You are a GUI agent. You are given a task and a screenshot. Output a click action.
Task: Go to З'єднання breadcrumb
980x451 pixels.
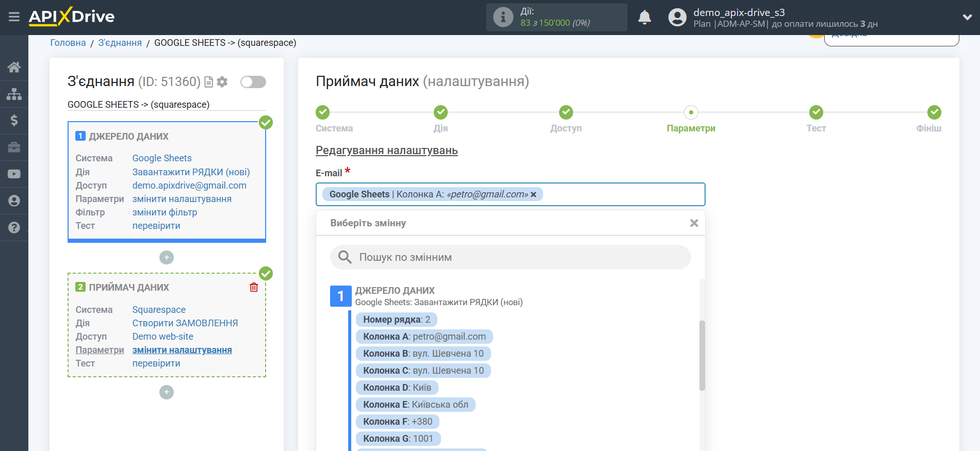[x=120, y=43]
